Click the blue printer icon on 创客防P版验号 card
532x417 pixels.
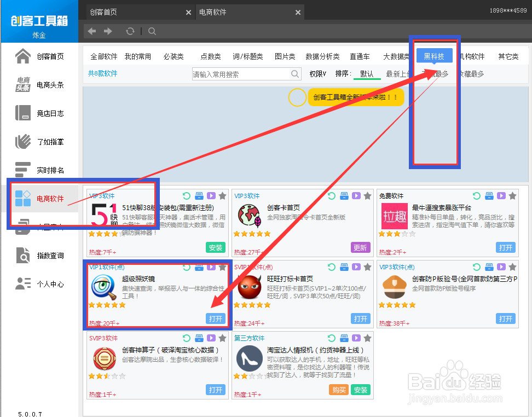click(489, 267)
